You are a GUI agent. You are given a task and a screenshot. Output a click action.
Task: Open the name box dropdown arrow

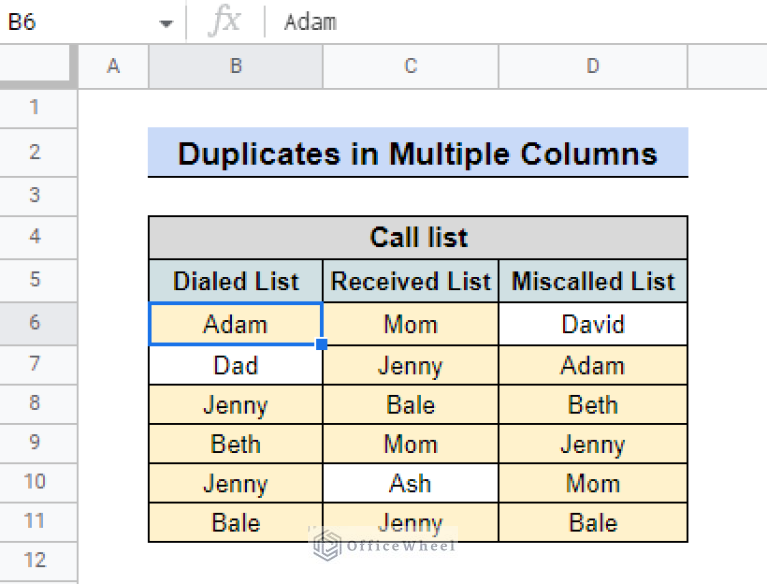[x=166, y=23]
